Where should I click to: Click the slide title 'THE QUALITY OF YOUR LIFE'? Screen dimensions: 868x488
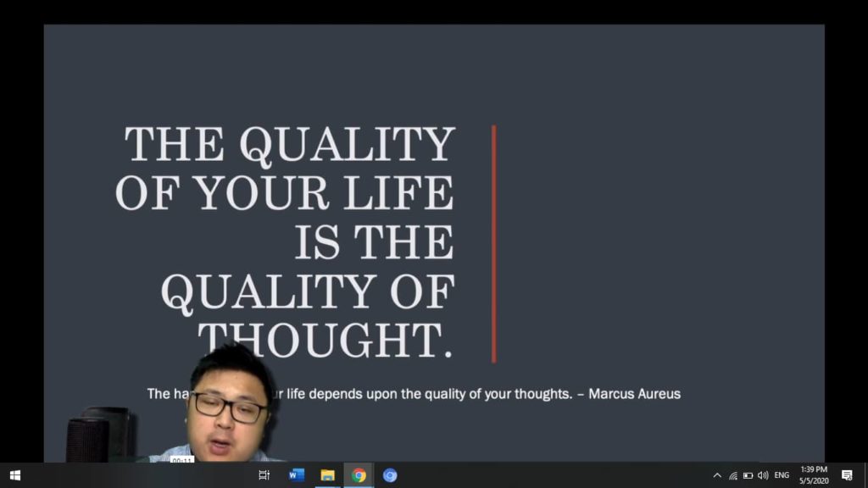[286, 241]
